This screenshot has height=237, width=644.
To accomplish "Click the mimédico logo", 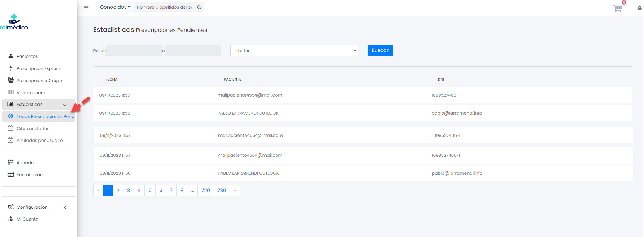I will pyautogui.click(x=14, y=22).
